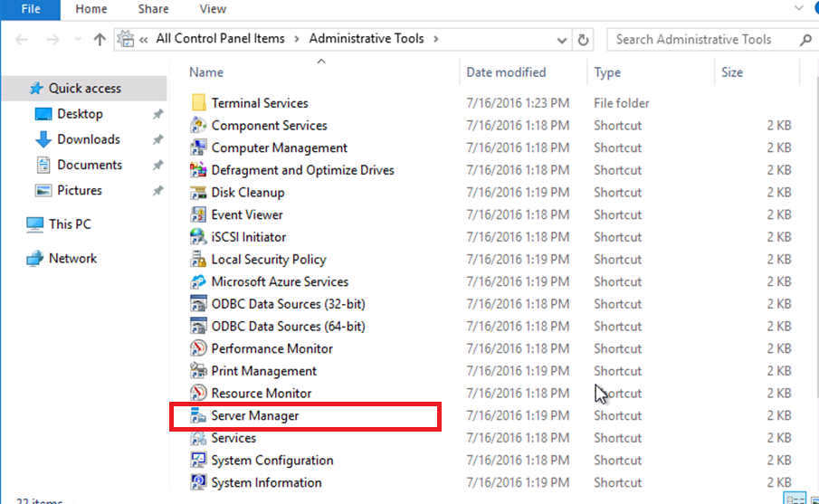This screenshot has height=504, width=819.
Task: Refresh the Administrative Tools folder
Action: coord(583,40)
